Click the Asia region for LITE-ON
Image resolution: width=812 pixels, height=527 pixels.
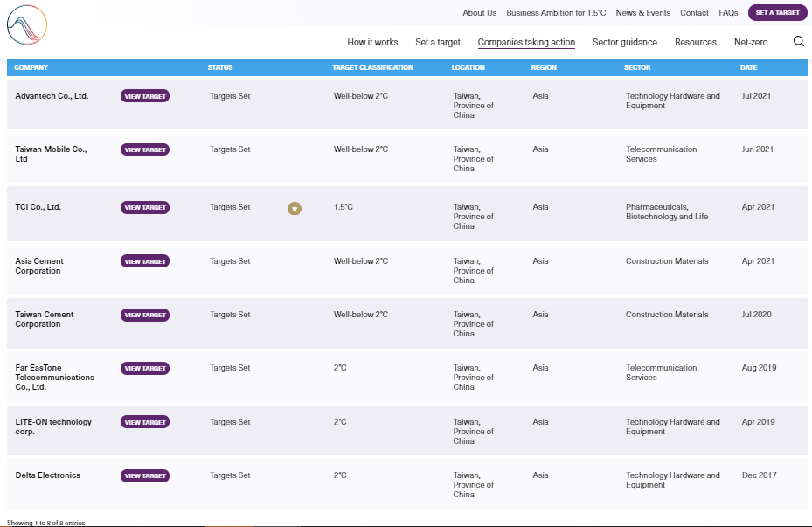tap(540, 422)
